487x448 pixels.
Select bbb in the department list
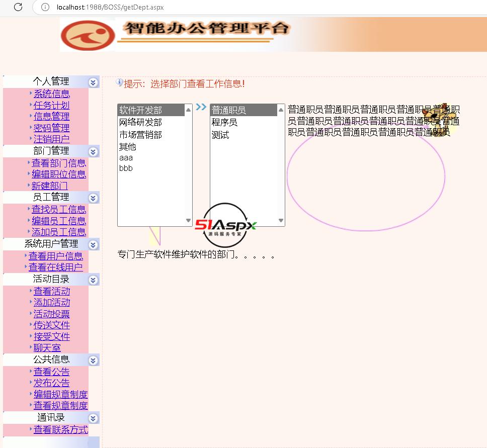point(151,168)
